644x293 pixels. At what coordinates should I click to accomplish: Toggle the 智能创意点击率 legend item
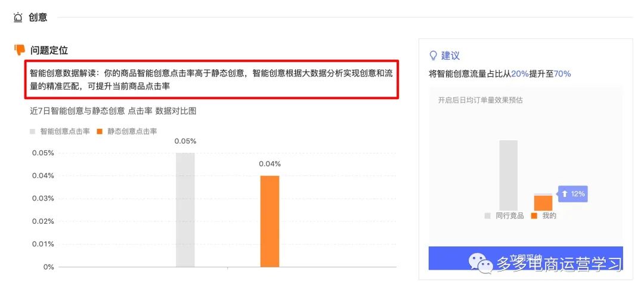click(x=60, y=131)
